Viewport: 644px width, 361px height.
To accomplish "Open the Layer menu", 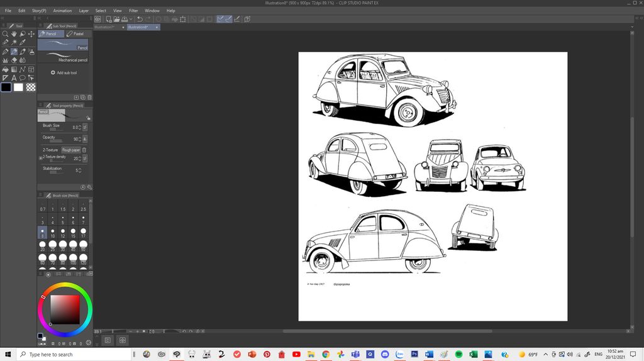I will point(84,11).
